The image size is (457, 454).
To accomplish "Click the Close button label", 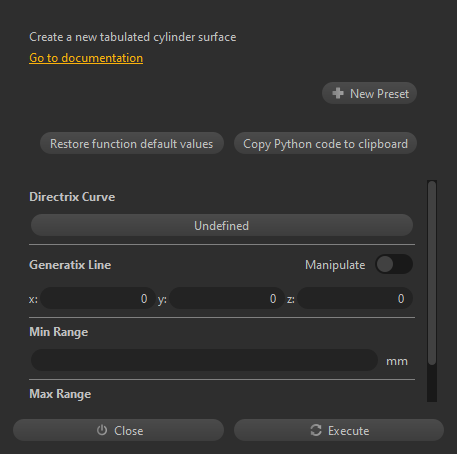I will [129, 431].
